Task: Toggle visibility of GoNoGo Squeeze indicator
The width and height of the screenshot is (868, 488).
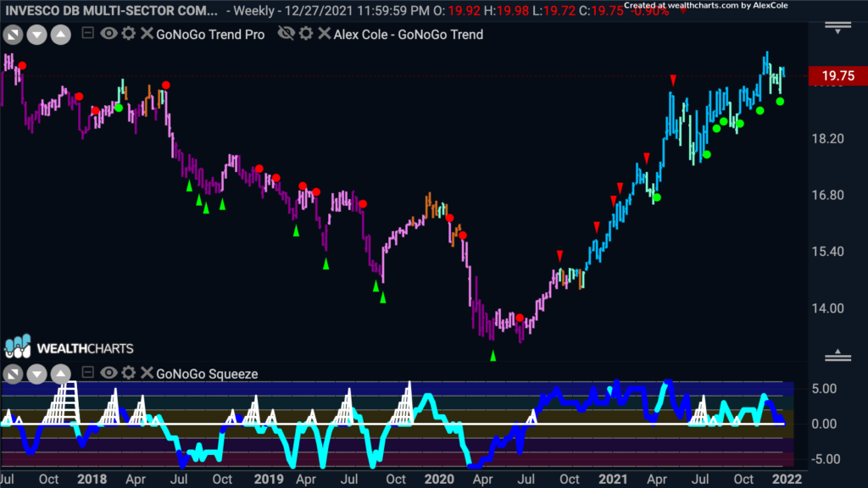Action: tap(108, 373)
